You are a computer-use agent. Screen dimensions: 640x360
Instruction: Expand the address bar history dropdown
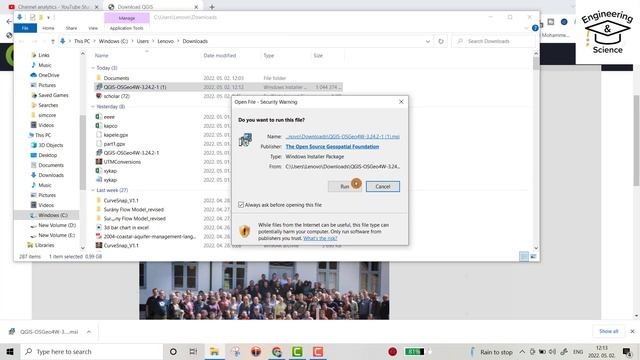tap(428, 41)
